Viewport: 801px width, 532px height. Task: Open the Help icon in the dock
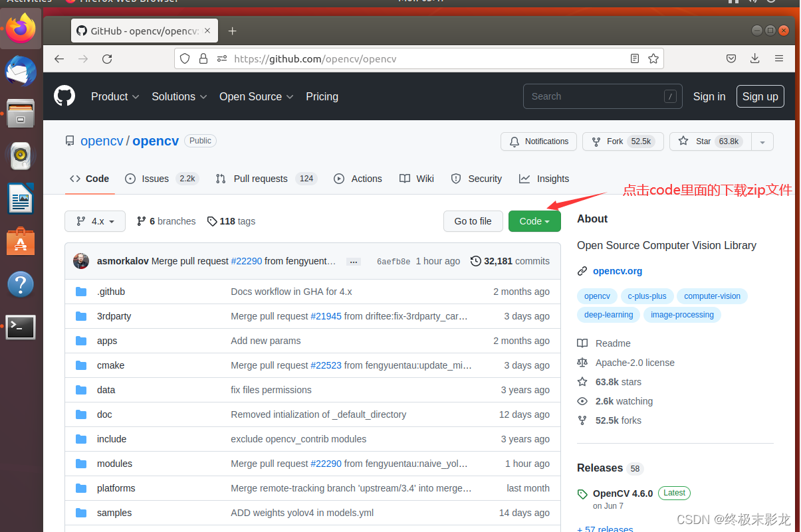21,284
